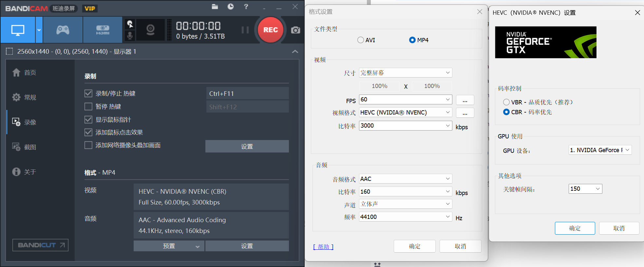Open 尺寸 size dropdown

[406, 73]
